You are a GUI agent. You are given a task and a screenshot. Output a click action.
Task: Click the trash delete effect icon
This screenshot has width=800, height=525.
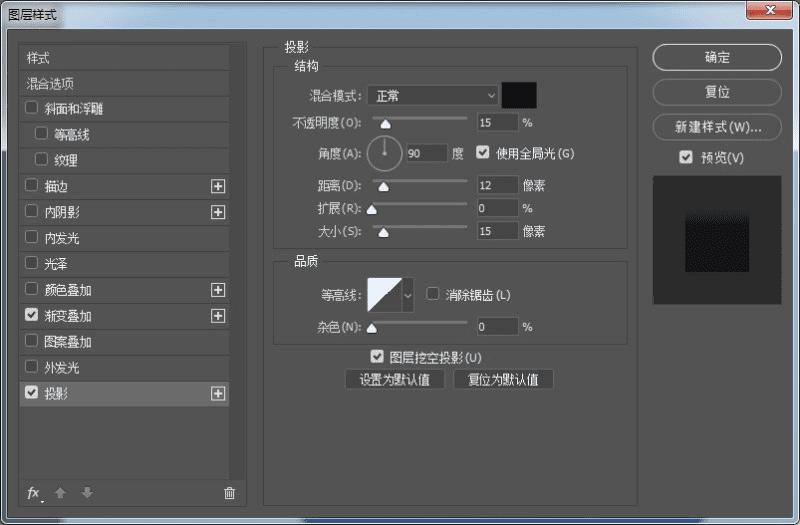pyautogui.click(x=230, y=493)
